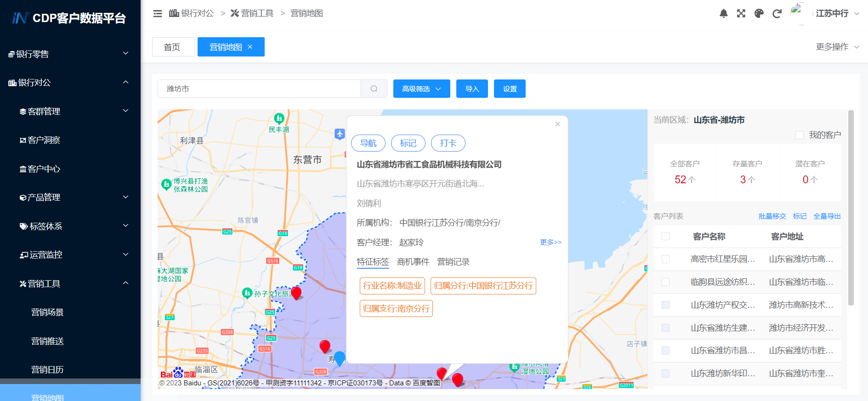Click the blue map marker near 寿光
Viewport: 868px width, 401px height.
[340, 358]
